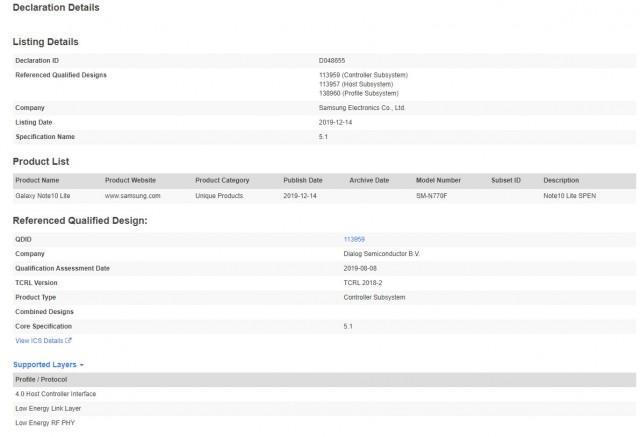Select the Product Category column header
This screenshot has width=640, height=437.
pos(223,180)
